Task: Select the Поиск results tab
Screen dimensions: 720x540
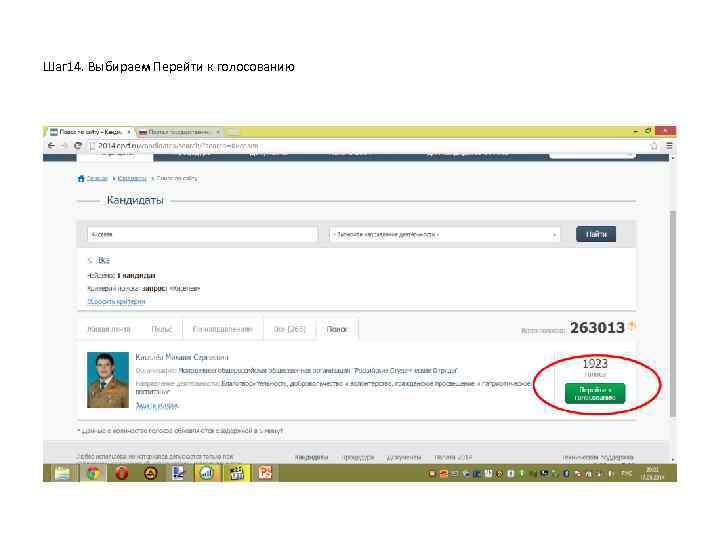Action: point(337,329)
